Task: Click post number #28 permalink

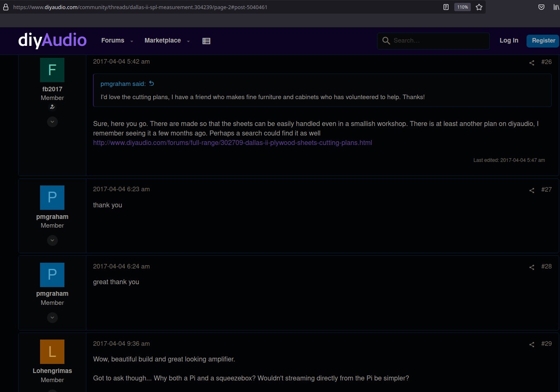Action: click(x=546, y=266)
